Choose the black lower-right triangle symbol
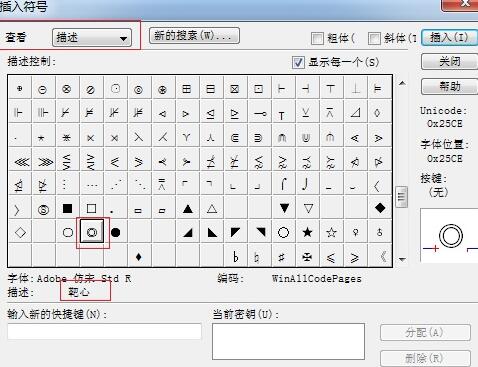 tap(188, 232)
